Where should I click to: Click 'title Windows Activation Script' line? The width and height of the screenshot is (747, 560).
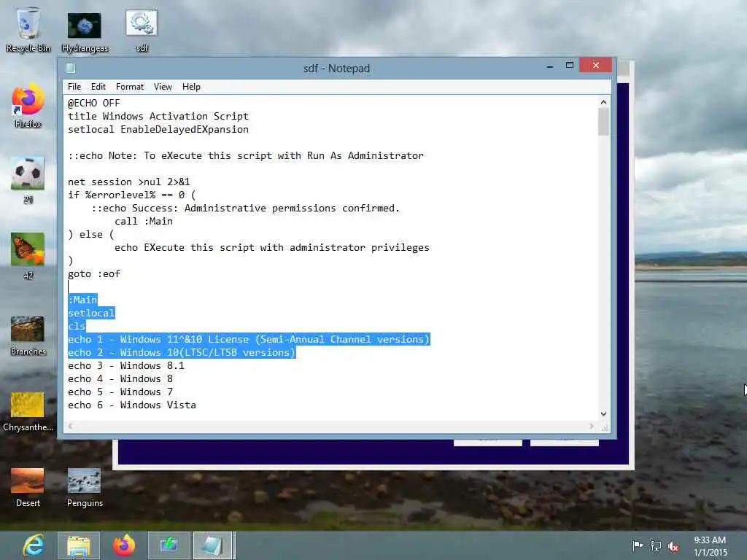[158, 116]
